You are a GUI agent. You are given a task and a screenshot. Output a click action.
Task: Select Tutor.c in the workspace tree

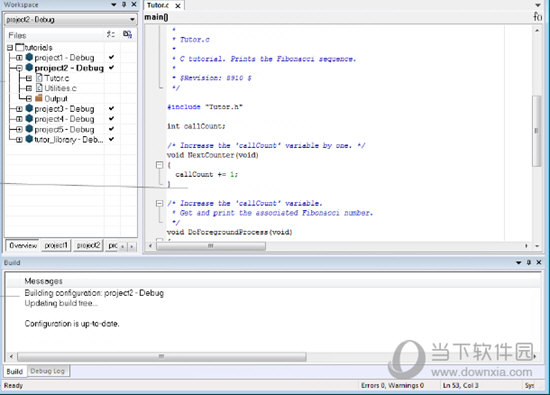[x=56, y=78]
